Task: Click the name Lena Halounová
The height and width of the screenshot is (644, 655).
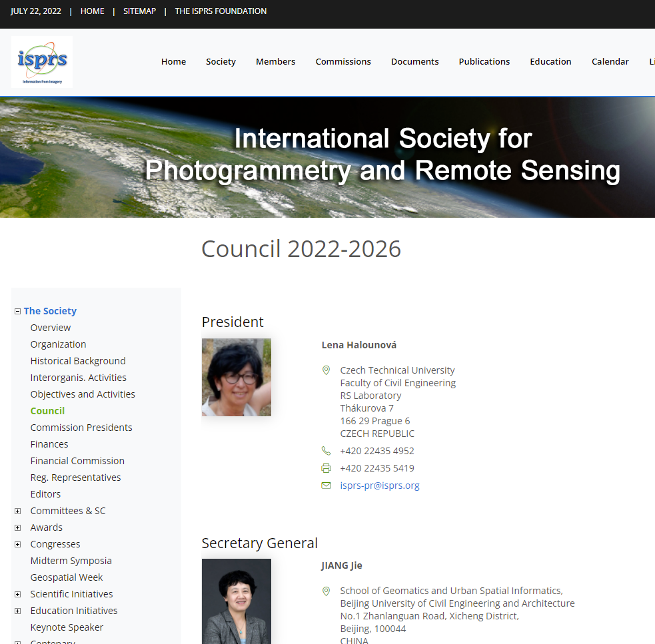Action: pos(359,345)
